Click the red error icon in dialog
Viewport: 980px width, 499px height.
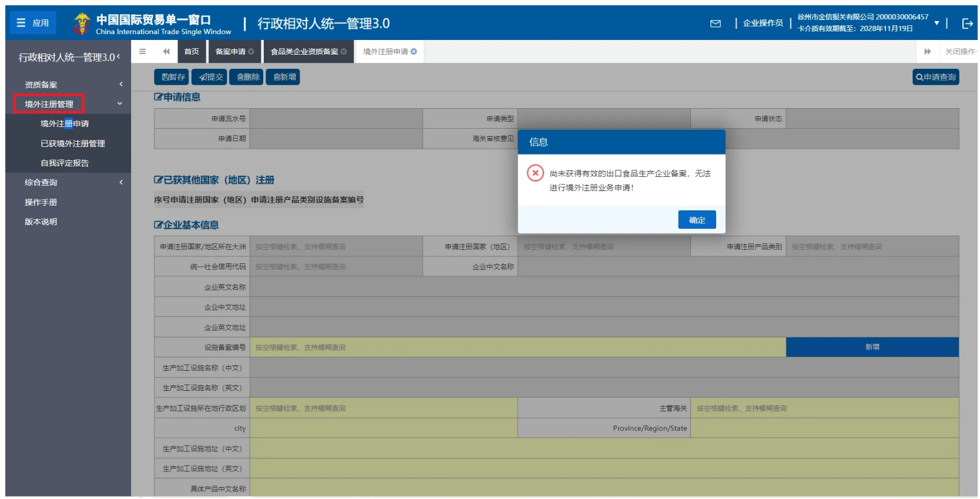(x=535, y=173)
